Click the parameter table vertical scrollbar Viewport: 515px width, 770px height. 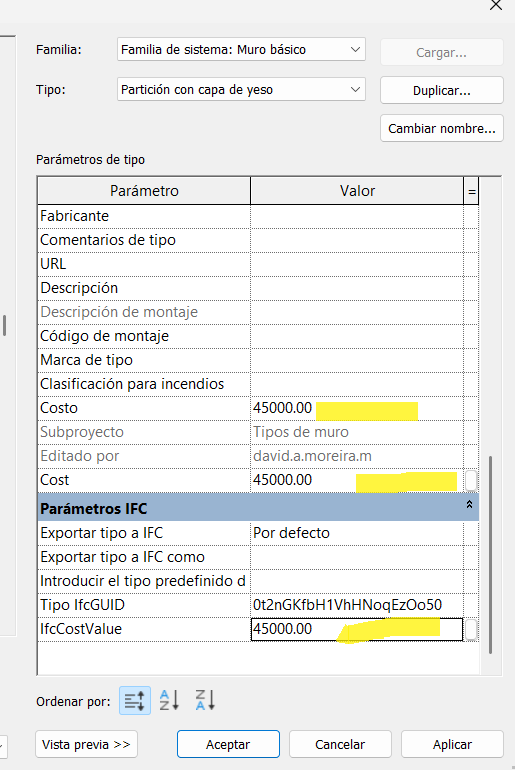pyautogui.click(x=490, y=555)
